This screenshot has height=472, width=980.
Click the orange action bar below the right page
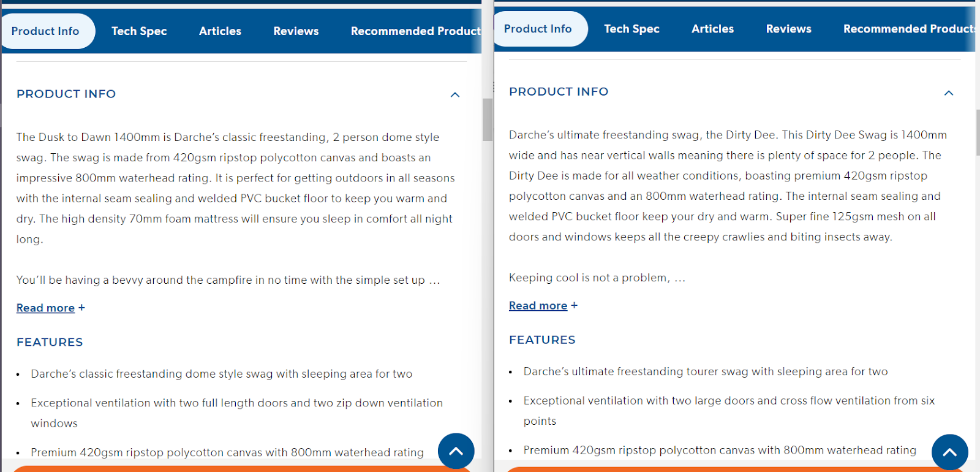click(735, 469)
